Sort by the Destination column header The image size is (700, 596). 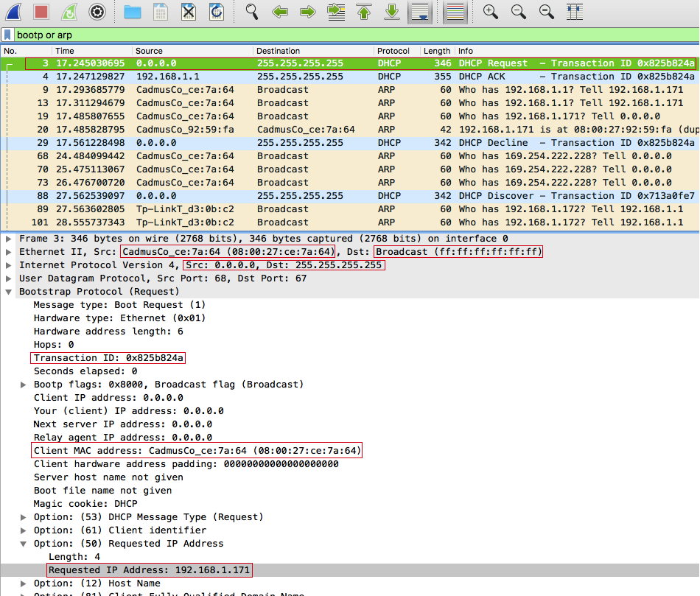[x=313, y=51]
